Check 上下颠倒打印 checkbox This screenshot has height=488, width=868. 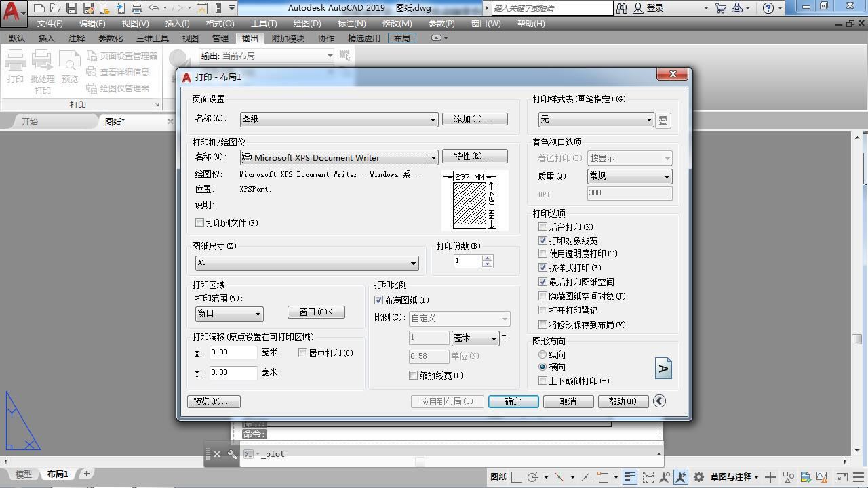542,381
